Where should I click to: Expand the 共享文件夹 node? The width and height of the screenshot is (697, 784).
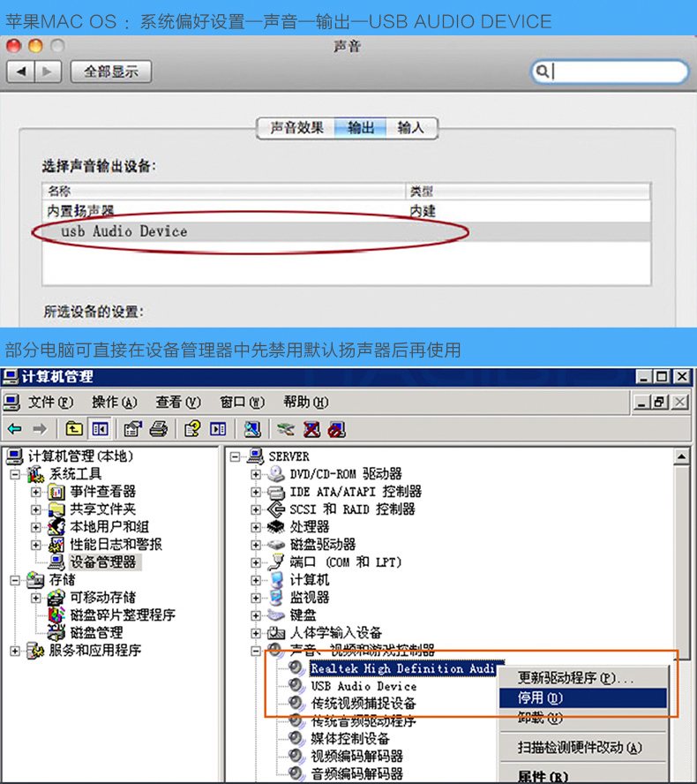(x=35, y=509)
